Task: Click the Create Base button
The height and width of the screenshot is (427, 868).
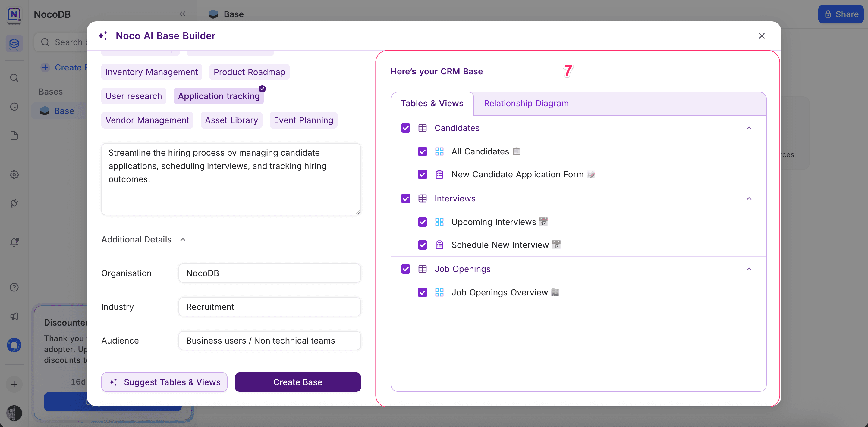Action: coord(297,382)
